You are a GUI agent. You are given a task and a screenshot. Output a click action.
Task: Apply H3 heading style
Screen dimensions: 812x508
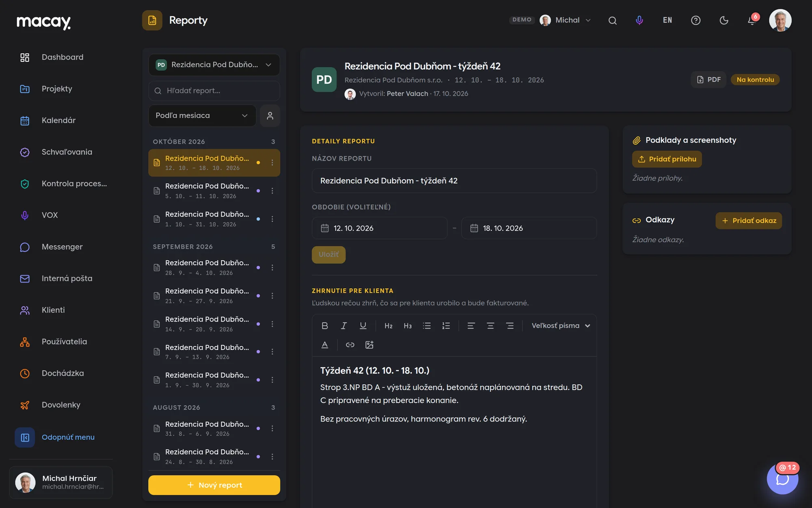(x=408, y=326)
